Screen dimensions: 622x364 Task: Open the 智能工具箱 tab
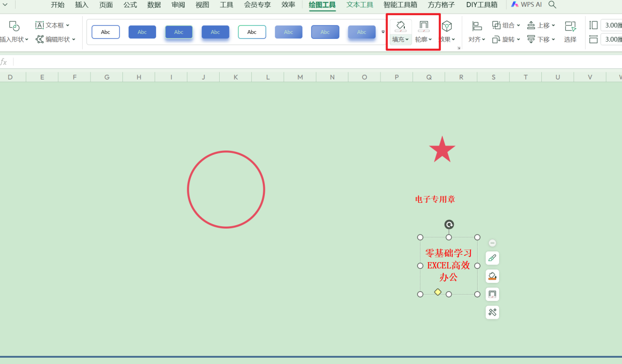click(x=400, y=5)
